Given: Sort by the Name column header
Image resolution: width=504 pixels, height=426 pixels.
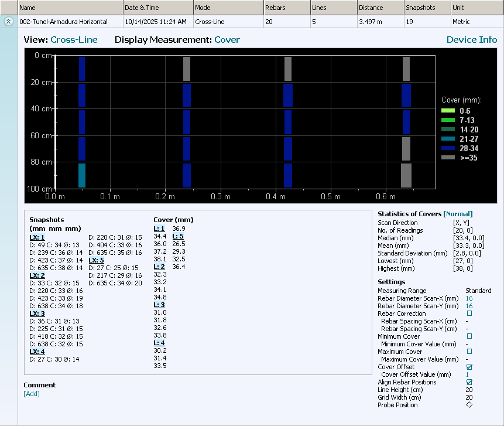Looking at the screenshot, I should point(70,8).
